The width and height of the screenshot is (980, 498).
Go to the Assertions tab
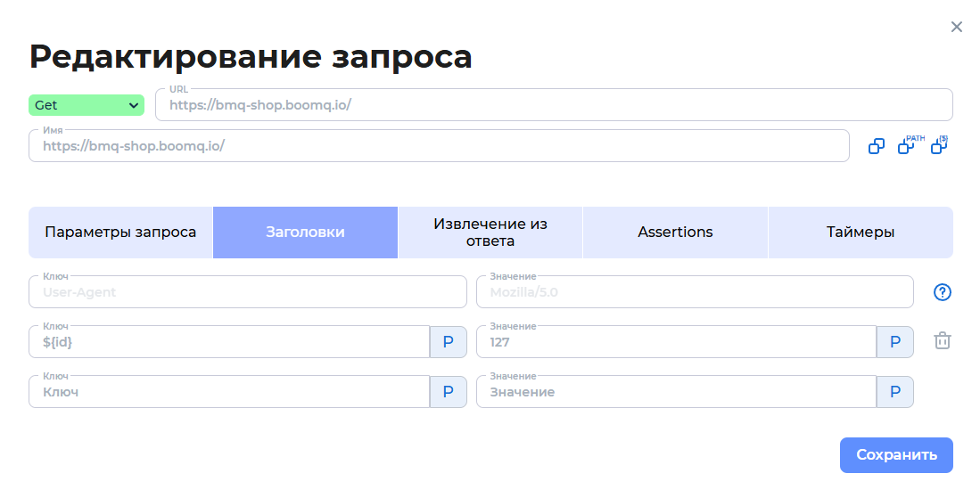[x=675, y=233]
